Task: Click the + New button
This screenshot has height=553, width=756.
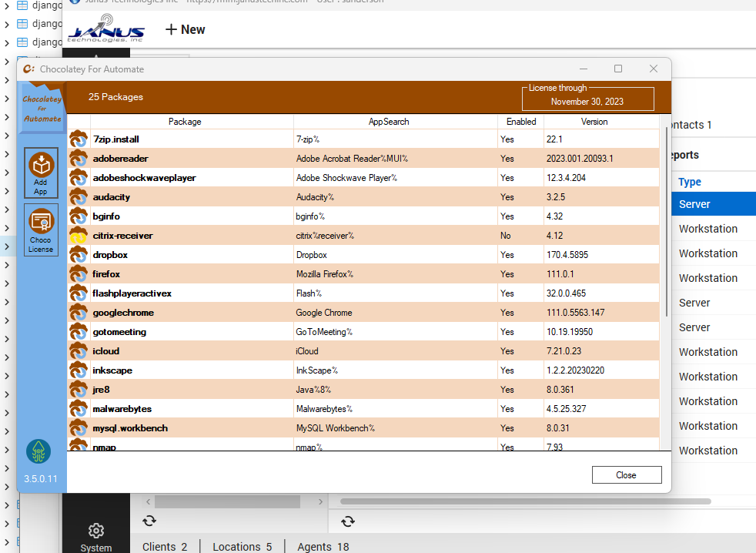Action: (184, 29)
